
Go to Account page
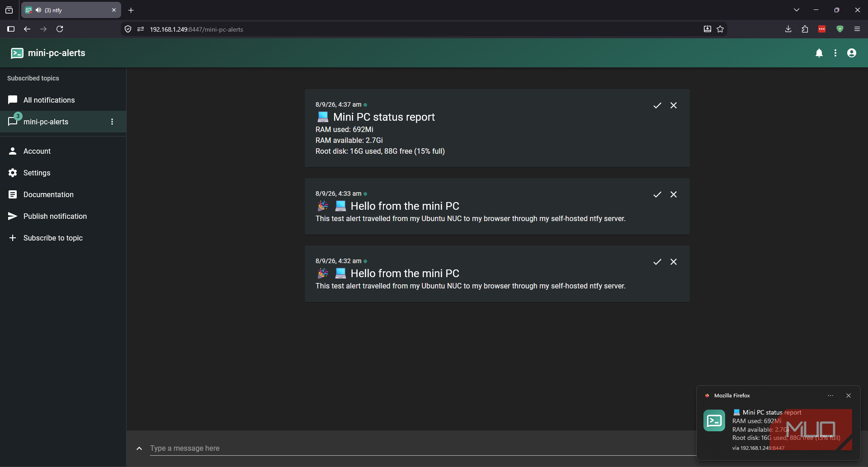(63, 151)
